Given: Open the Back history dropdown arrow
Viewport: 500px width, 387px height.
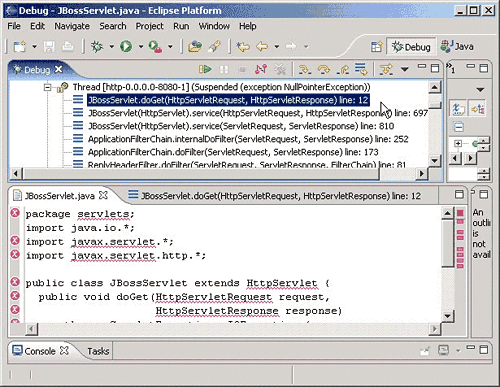Looking at the screenshot, I should pos(277,47).
